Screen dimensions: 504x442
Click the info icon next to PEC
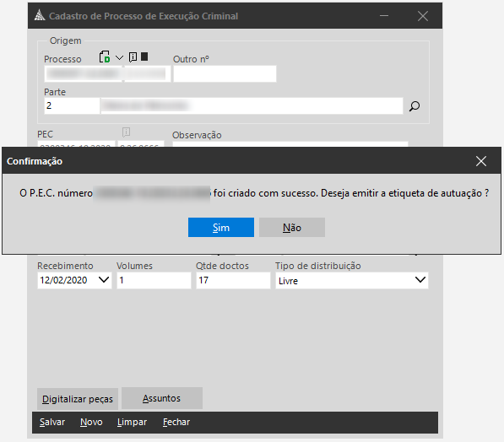click(126, 132)
